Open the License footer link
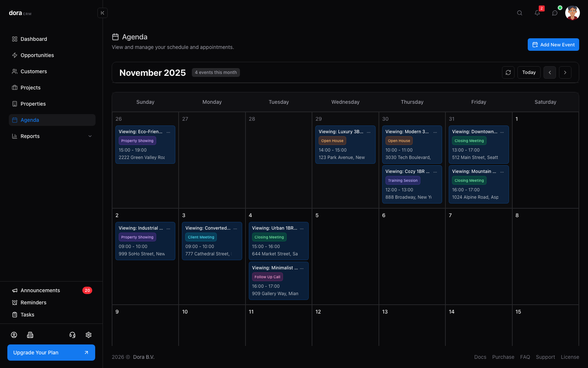The width and height of the screenshot is (588, 368). click(x=570, y=357)
